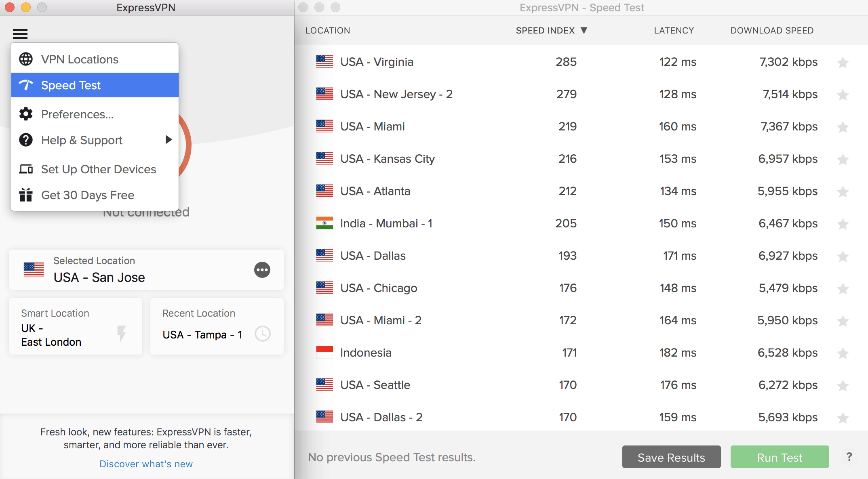Select the USA - Seattle location name

click(375, 384)
